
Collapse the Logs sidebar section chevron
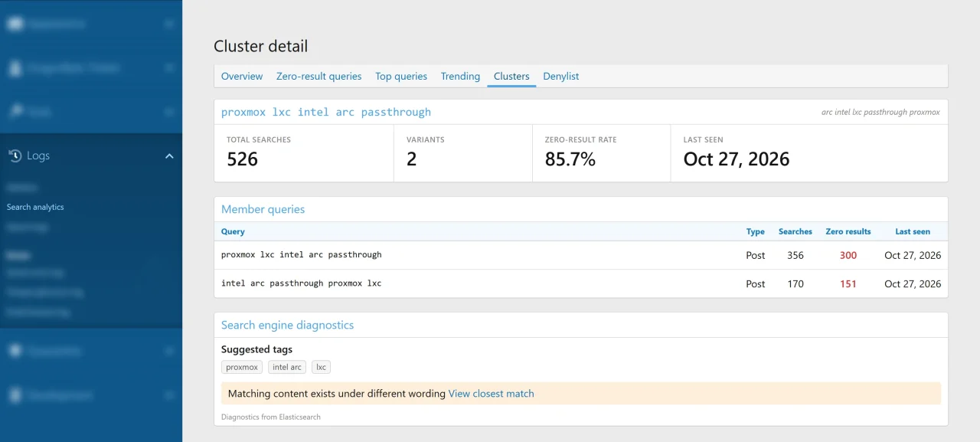click(x=169, y=156)
